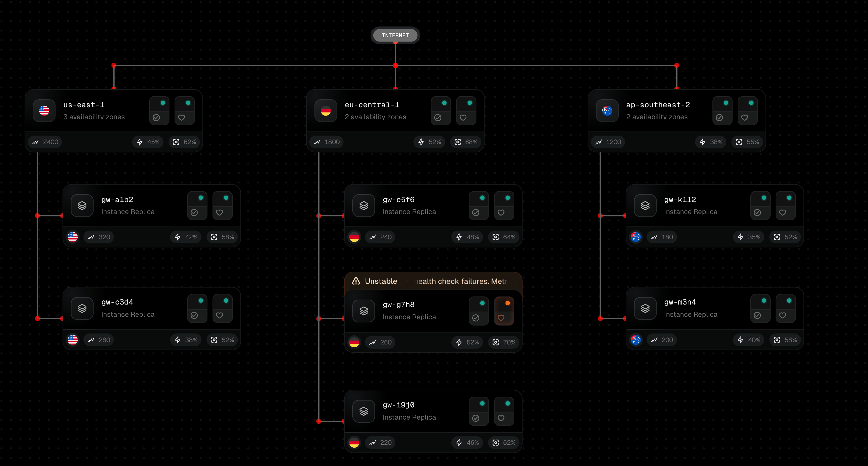Image resolution: width=868 pixels, height=466 pixels.
Task: Click the layers icon on gw-i9j0
Action: pyautogui.click(x=364, y=411)
